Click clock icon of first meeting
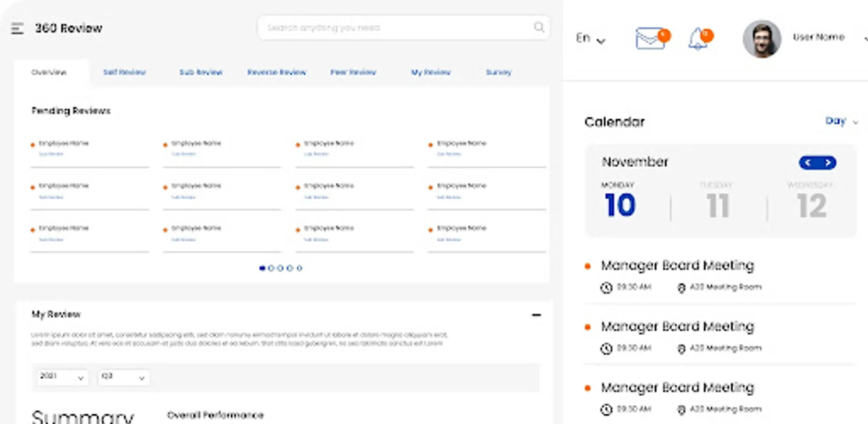 [606, 287]
